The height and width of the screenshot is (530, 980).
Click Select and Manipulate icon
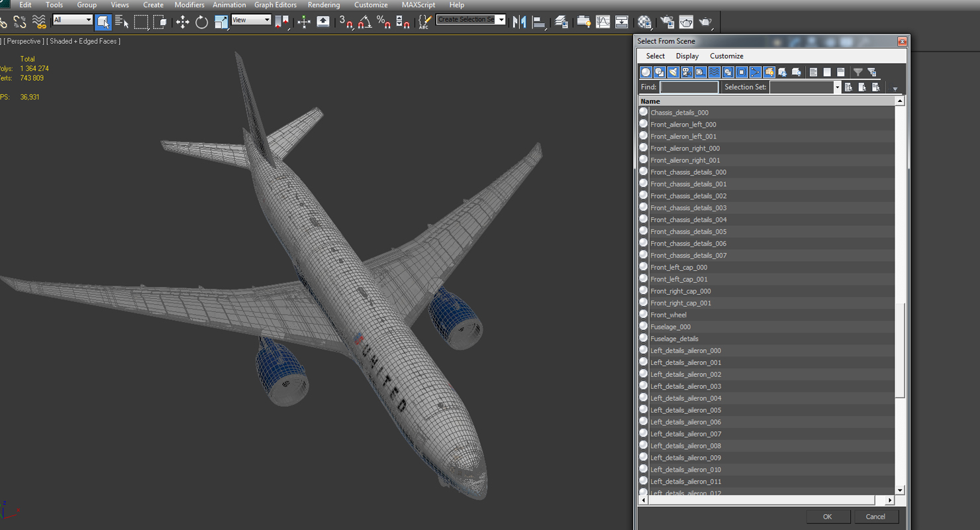[x=304, y=22]
